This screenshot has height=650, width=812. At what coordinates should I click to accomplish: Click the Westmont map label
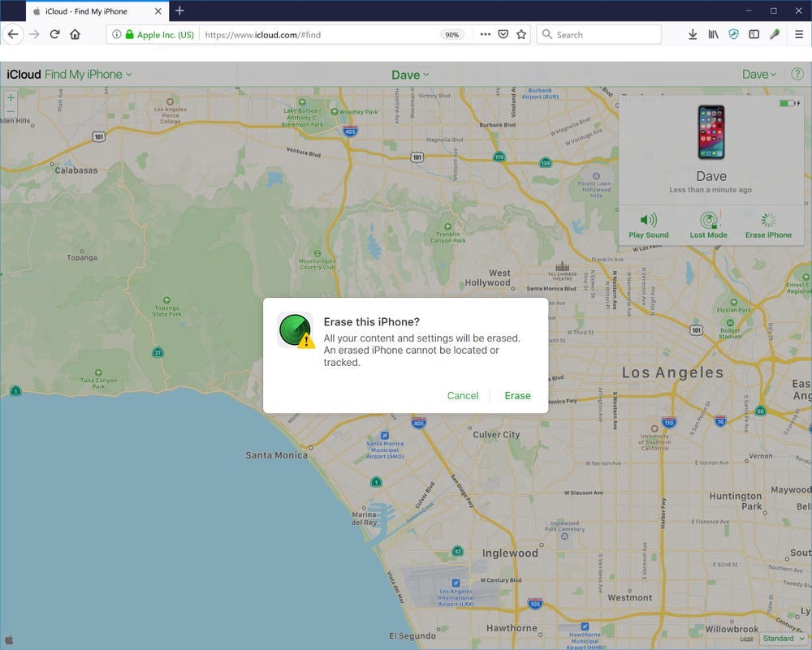[630, 598]
